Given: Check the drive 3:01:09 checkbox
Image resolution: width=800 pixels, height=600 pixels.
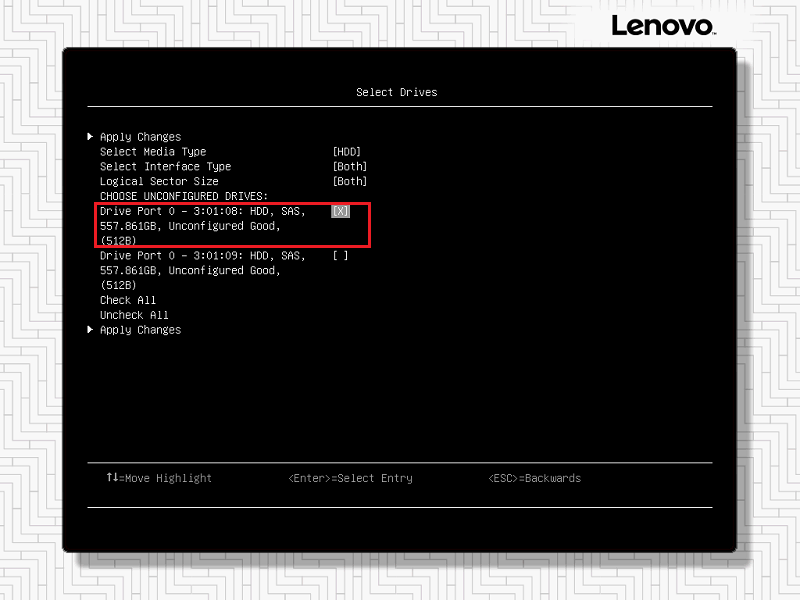Looking at the screenshot, I should pyautogui.click(x=340, y=256).
